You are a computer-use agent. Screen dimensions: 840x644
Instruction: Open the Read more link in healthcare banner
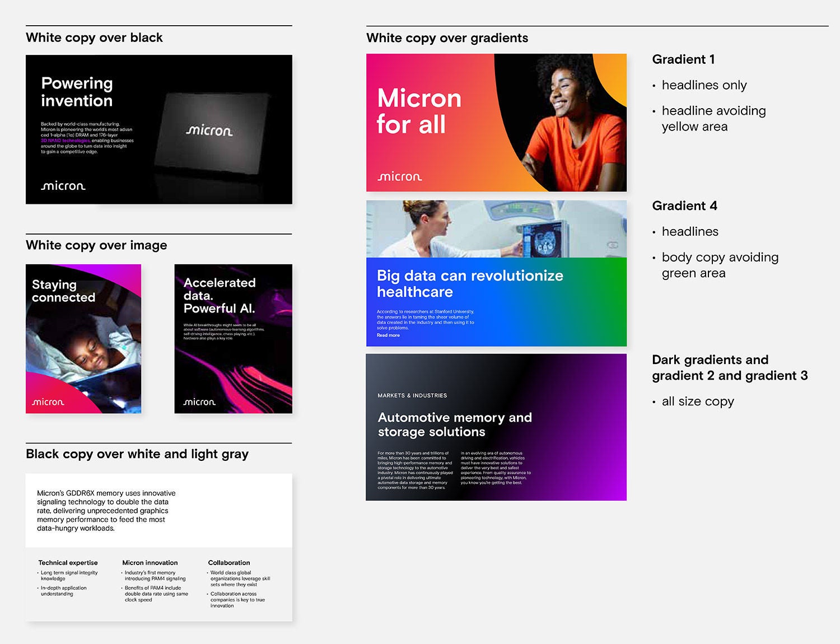point(388,335)
